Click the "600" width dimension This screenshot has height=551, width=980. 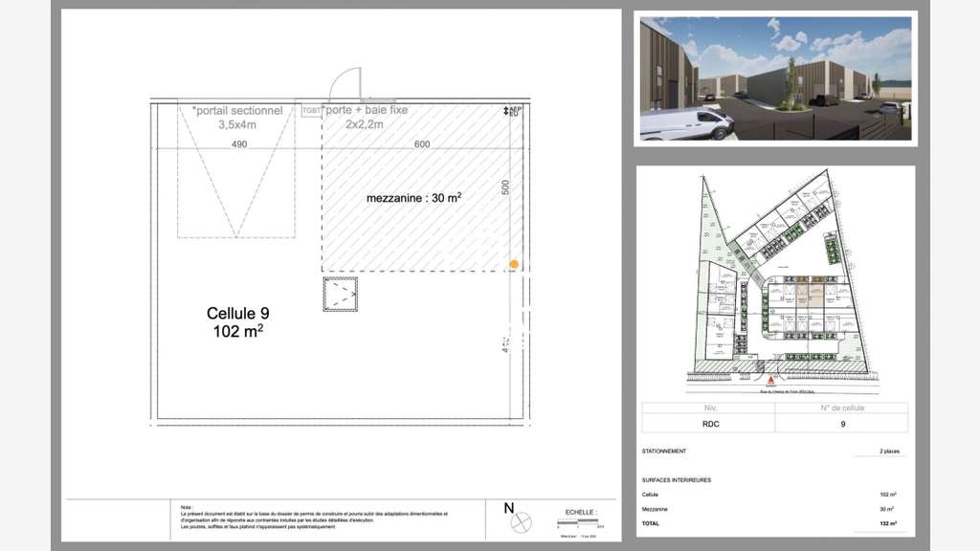click(422, 144)
